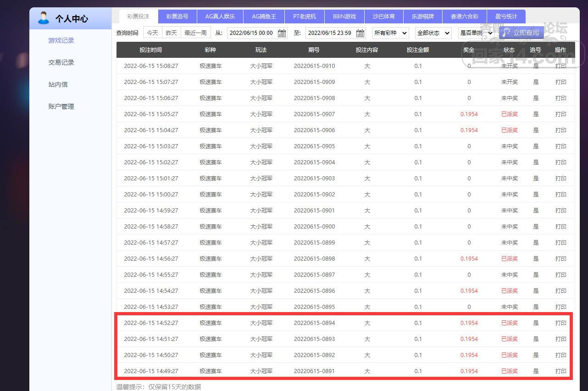Click the 个人中心 user avatar icon
Screen dimensions: 588x391
44,18
